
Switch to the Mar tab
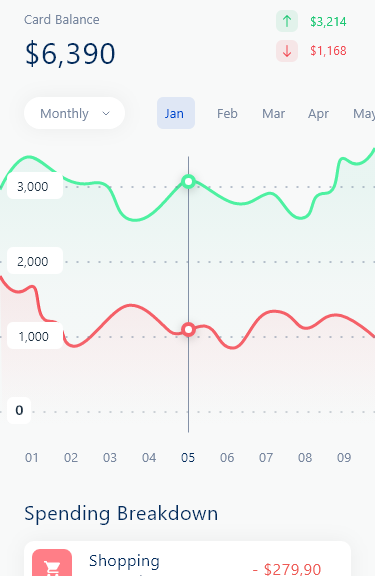coord(273,114)
